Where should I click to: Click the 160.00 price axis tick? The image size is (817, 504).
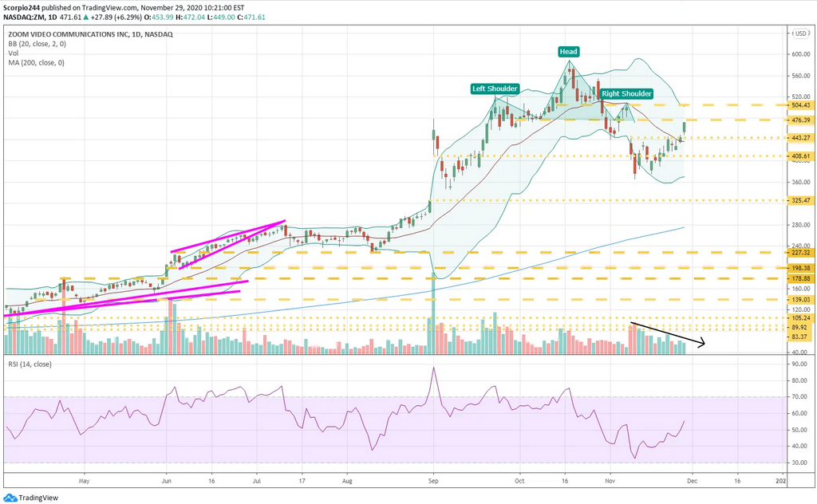801,289
